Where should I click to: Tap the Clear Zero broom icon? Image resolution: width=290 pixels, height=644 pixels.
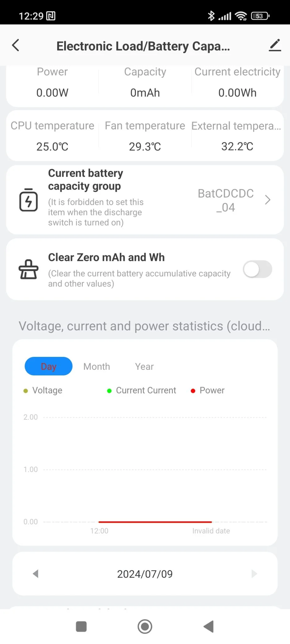(x=29, y=269)
